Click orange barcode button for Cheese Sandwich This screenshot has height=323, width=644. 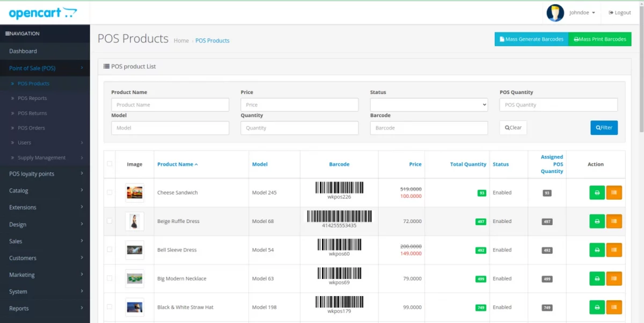614,192
